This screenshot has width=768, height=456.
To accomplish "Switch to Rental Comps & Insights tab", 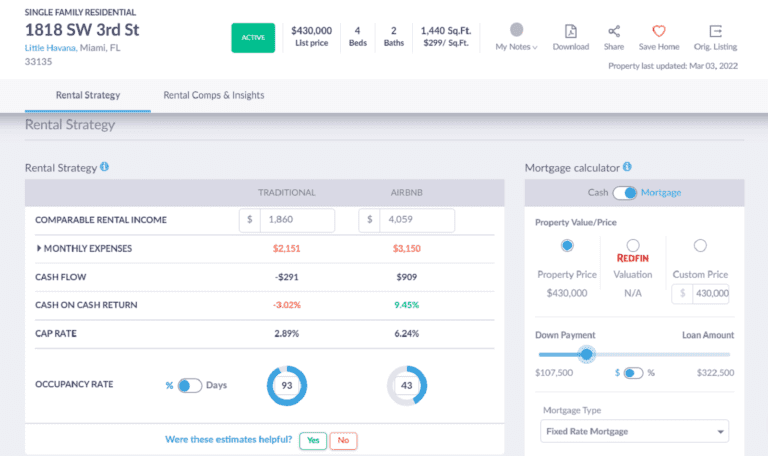I will pos(214,95).
